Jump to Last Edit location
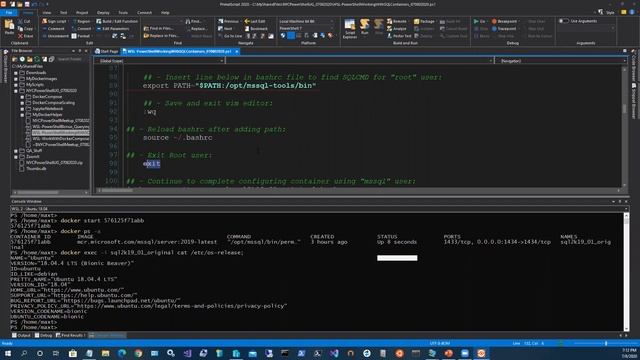Image resolution: width=640 pixels, height=360 pixels. click(255, 21)
